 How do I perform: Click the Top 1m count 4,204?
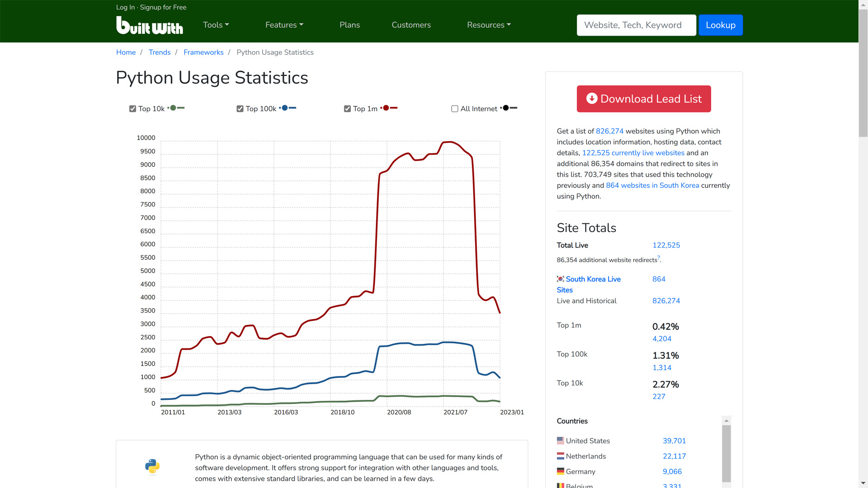662,338
